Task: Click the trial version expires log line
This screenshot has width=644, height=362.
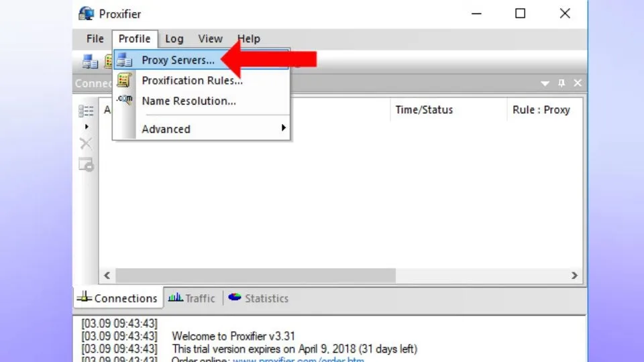Action: (x=294, y=349)
